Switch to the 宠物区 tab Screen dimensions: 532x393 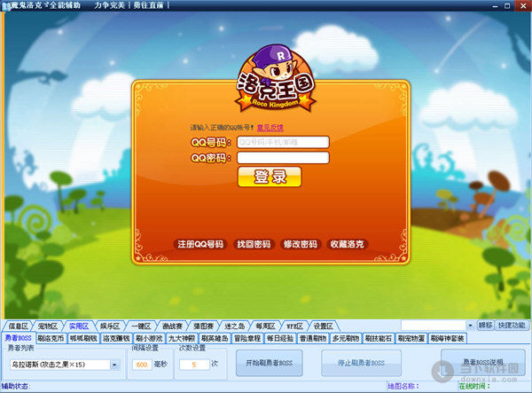coord(48,326)
